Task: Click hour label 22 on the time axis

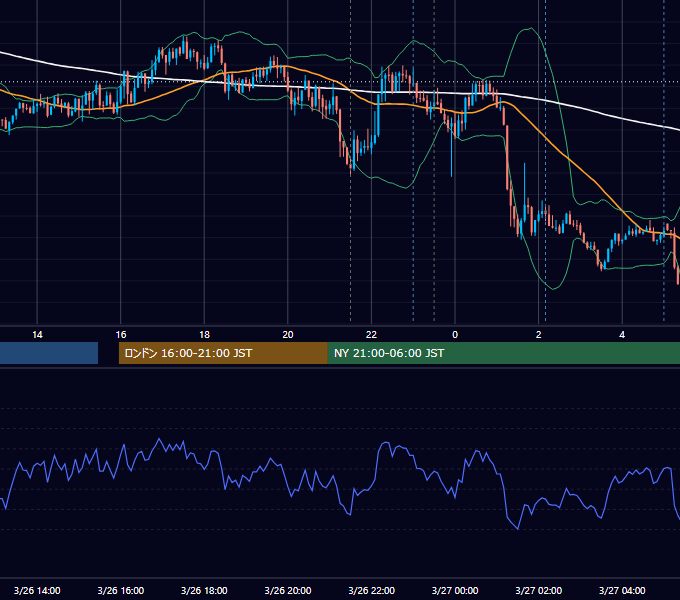Action: coord(371,335)
